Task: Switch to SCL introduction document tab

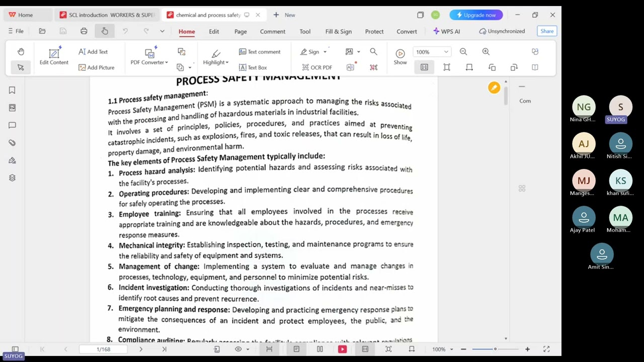Action: 107,15
